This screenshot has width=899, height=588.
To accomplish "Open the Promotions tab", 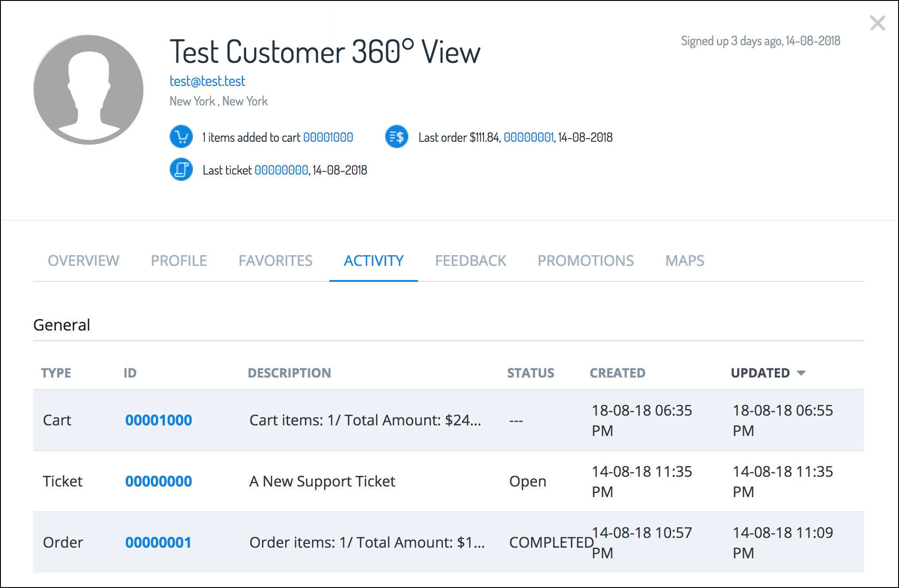I will pos(586,261).
